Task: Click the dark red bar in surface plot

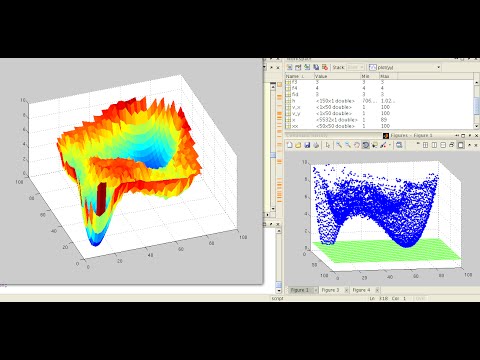Action: pyautogui.click(x=101, y=199)
